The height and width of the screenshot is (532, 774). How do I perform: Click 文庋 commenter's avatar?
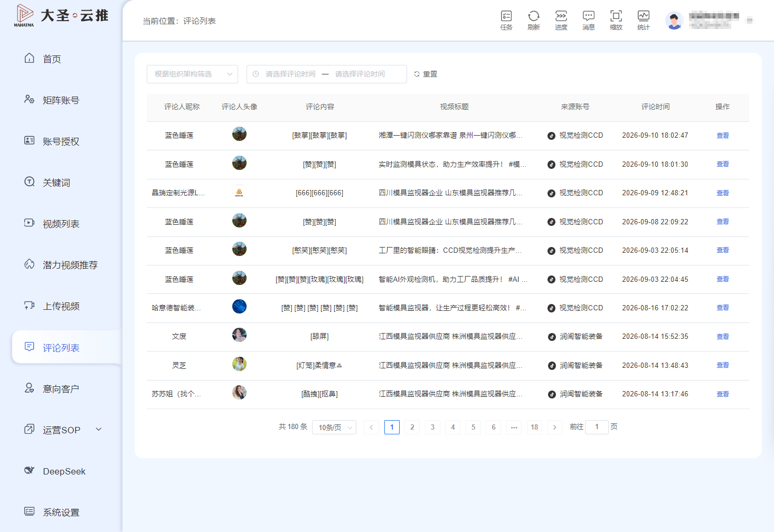coord(239,335)
